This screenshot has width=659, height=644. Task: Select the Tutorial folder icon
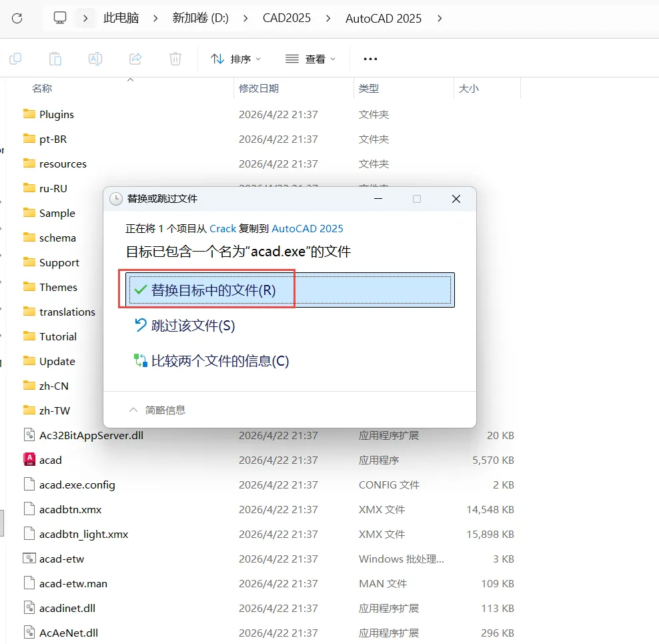point(29,336)
